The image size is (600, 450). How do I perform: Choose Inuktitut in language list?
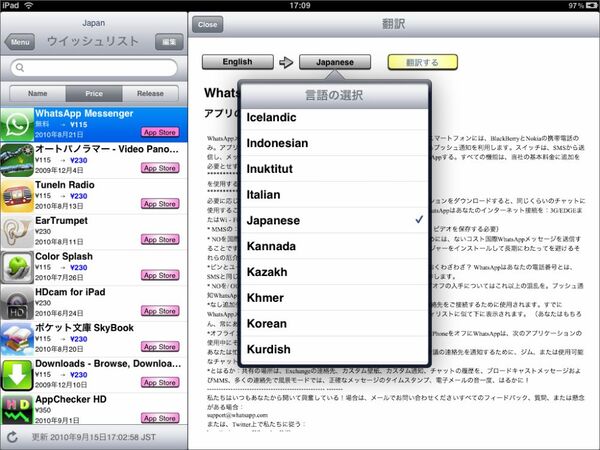[x=334, y=169]
